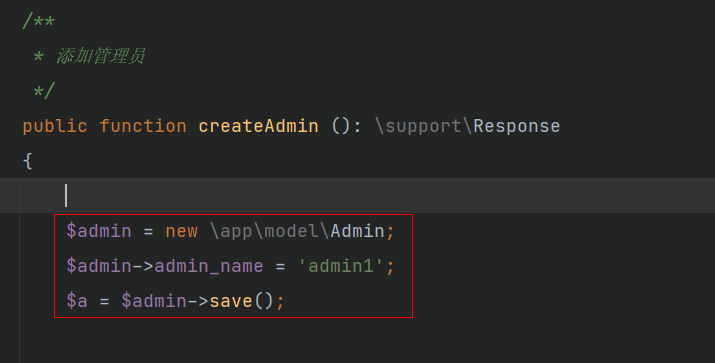
Task: Click the Response return type
Action: 517,126
